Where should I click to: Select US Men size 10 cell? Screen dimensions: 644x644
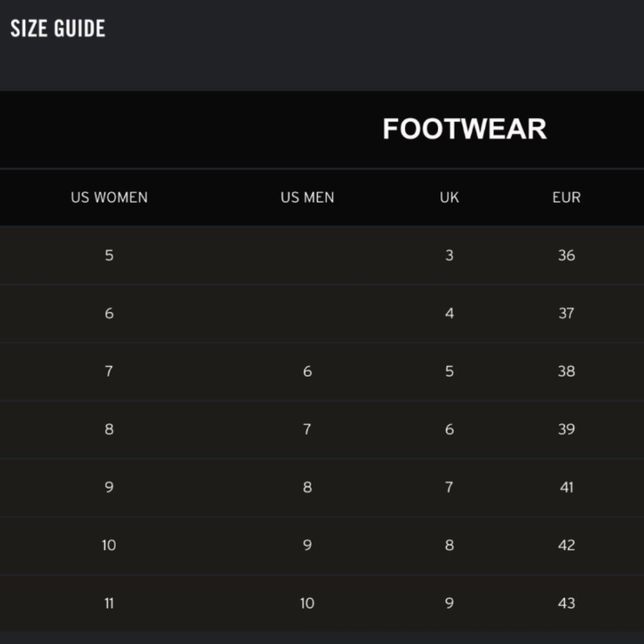tap(307, 603)
